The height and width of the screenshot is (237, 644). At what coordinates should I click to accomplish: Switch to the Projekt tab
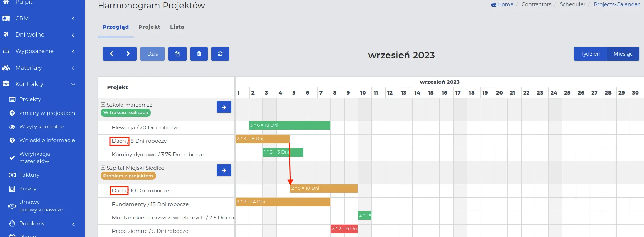149,27
